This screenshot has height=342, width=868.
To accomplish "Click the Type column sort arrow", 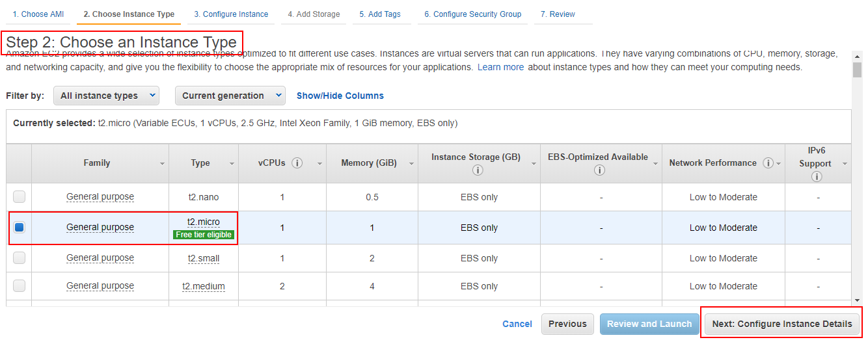I will click(232, 164).
